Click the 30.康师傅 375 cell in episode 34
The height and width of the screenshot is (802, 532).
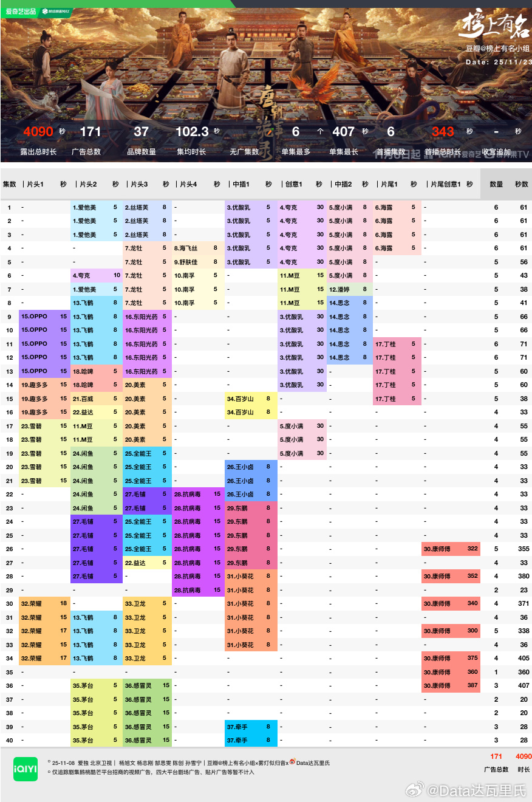[451, 659]
